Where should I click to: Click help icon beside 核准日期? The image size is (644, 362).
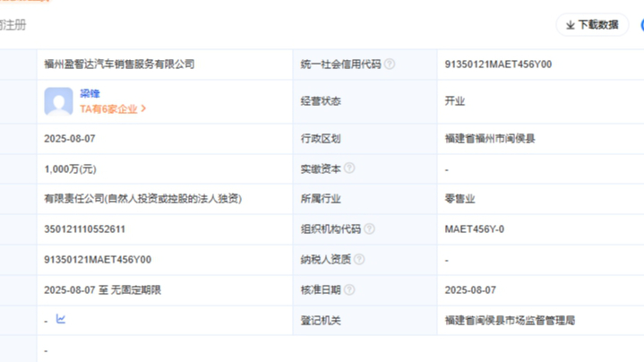click(349, 290)
